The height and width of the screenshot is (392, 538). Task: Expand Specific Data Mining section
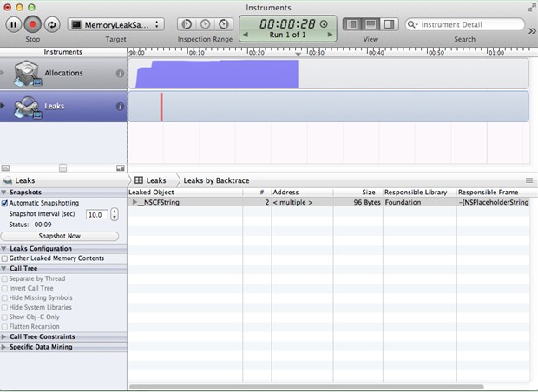point(3,347)
